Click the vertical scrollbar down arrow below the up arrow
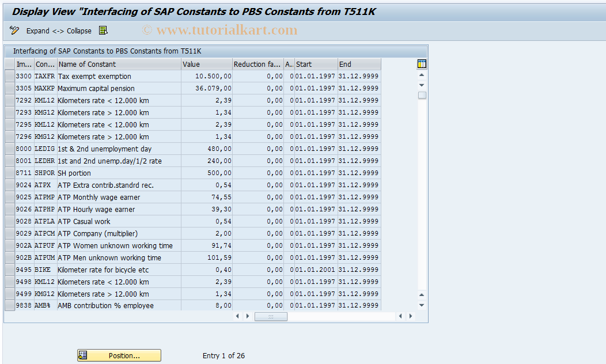 click(x=422, y=85)
